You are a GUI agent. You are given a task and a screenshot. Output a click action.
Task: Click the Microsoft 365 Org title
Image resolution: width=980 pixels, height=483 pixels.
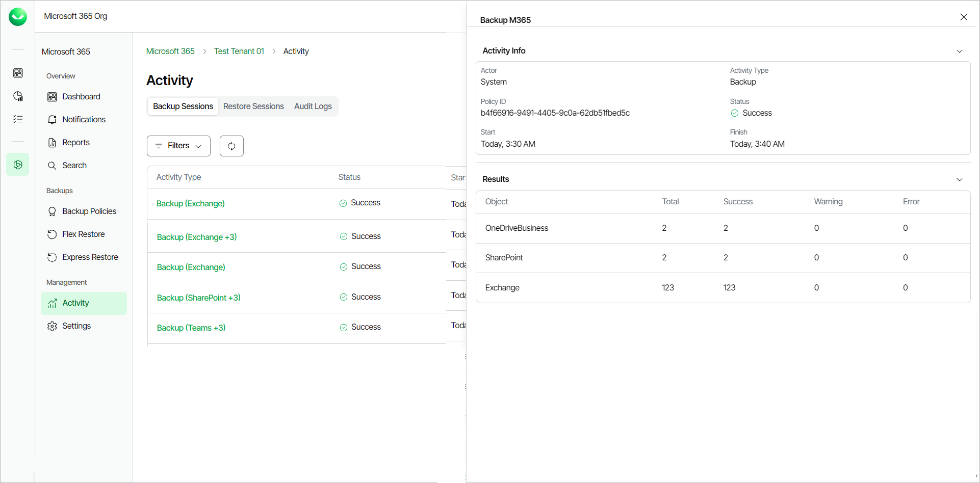pos(75,16)
